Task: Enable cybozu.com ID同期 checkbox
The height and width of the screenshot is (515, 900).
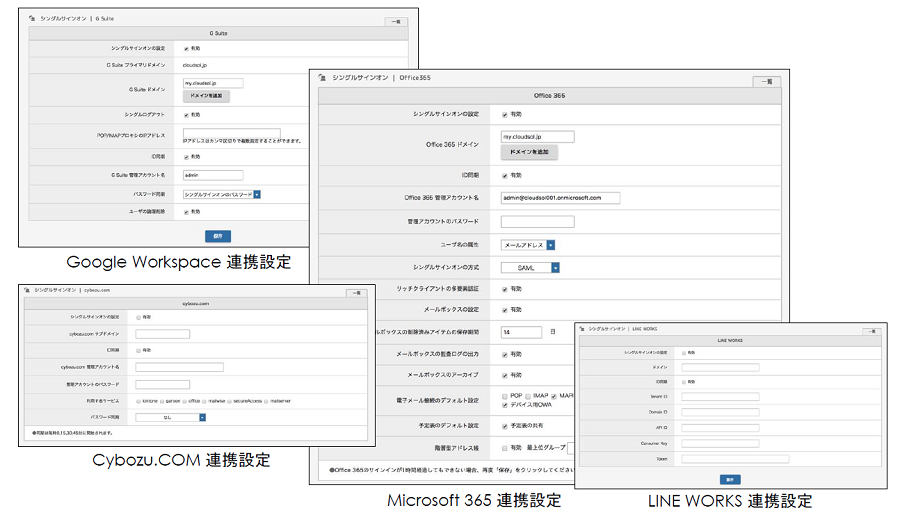Action: [x=138, y=350]
